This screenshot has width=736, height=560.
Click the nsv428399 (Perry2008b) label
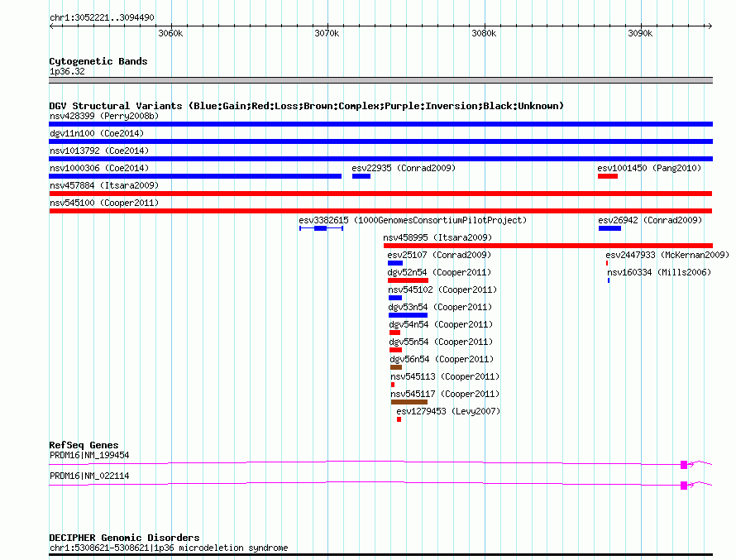pyautogui.click(x=104, y=116)
